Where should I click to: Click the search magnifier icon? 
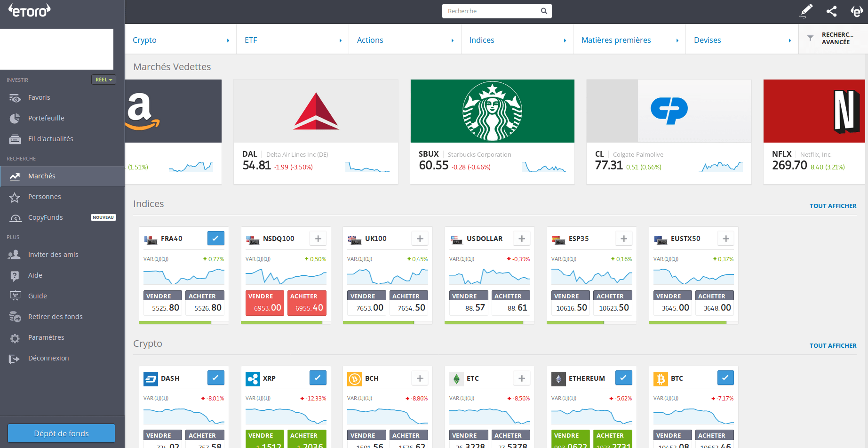pyautogui.click(x=544, y=11)
